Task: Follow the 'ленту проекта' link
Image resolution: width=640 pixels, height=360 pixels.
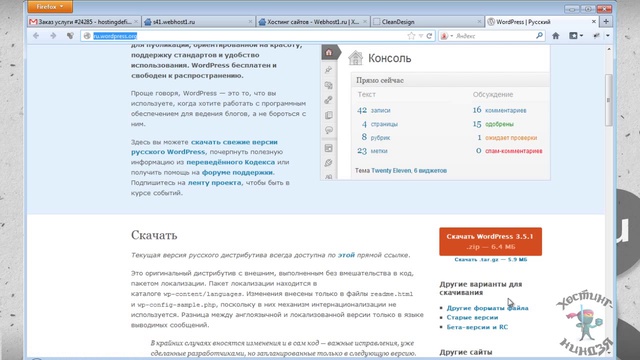Action: 214,182
